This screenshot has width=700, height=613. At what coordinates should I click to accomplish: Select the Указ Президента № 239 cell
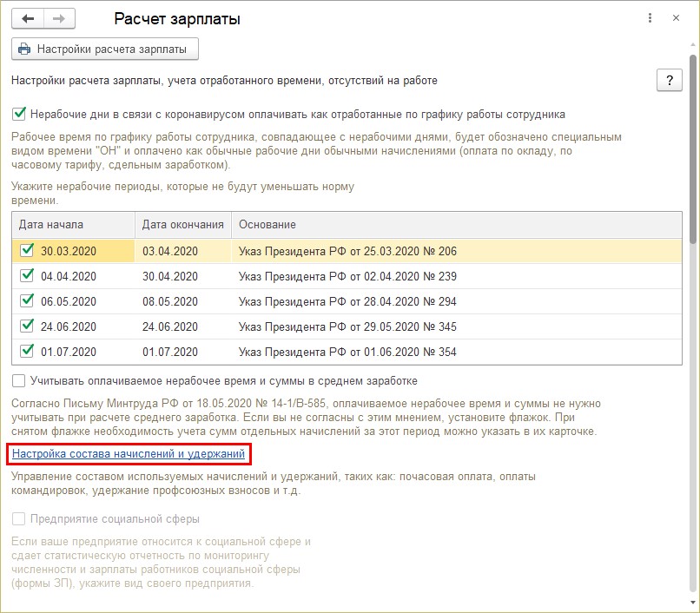pos(457,276)
